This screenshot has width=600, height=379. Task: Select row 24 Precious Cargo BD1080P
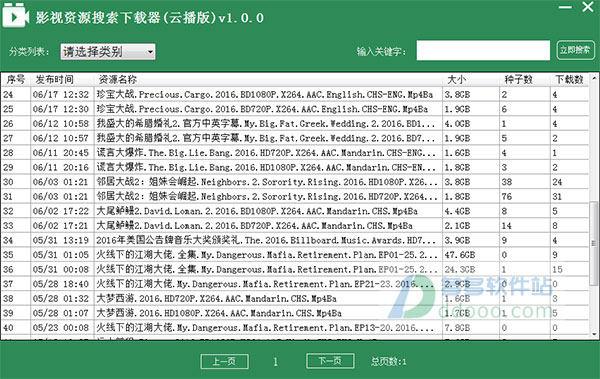pyautogui.click(x=295, y=95)
